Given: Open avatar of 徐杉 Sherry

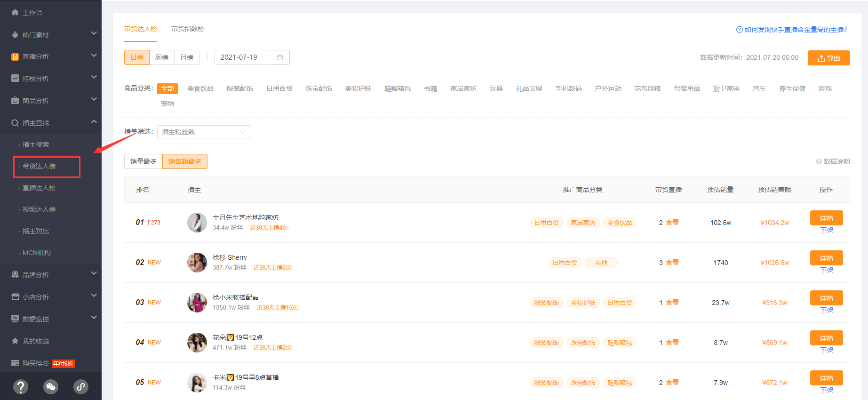Looking at the screenshot, I should [197, 263].
